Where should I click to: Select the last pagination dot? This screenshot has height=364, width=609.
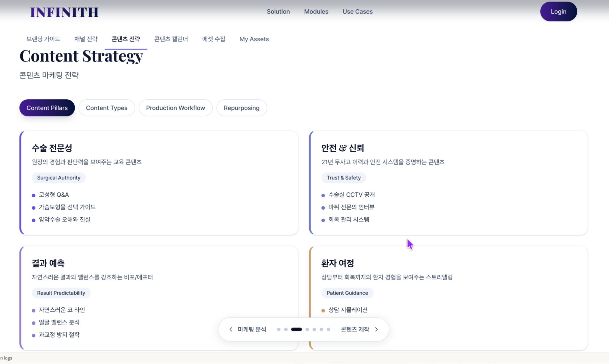[329, 329]
